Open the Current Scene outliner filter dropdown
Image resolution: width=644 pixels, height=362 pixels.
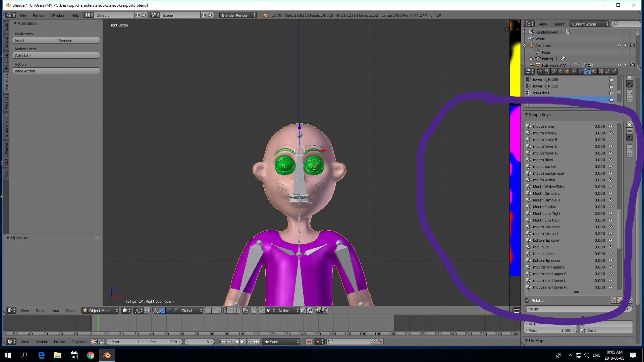point(589,24)
